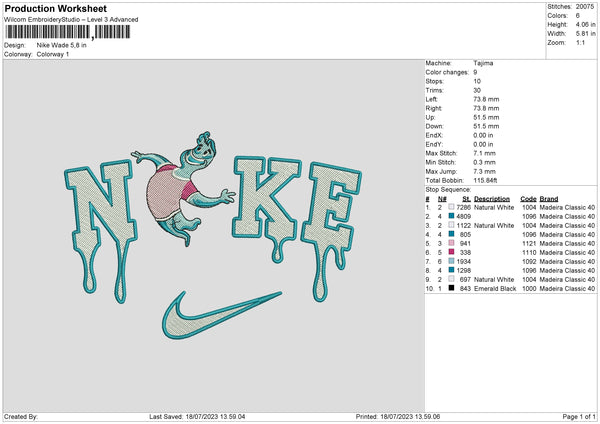Select the Total Bobbin value 115.84ft
Viewport: 600px width, 424px height.
[x=485, y=180]
